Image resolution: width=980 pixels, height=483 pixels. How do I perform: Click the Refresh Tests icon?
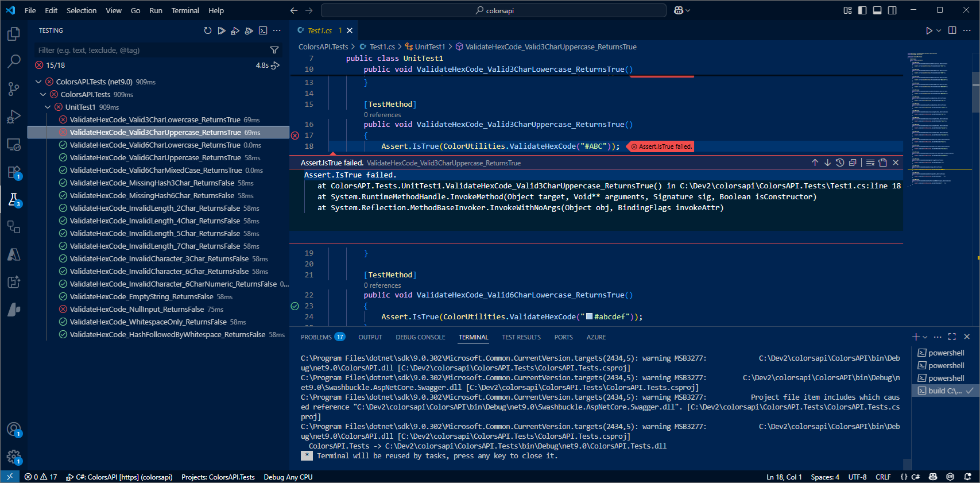click(208, 30)
